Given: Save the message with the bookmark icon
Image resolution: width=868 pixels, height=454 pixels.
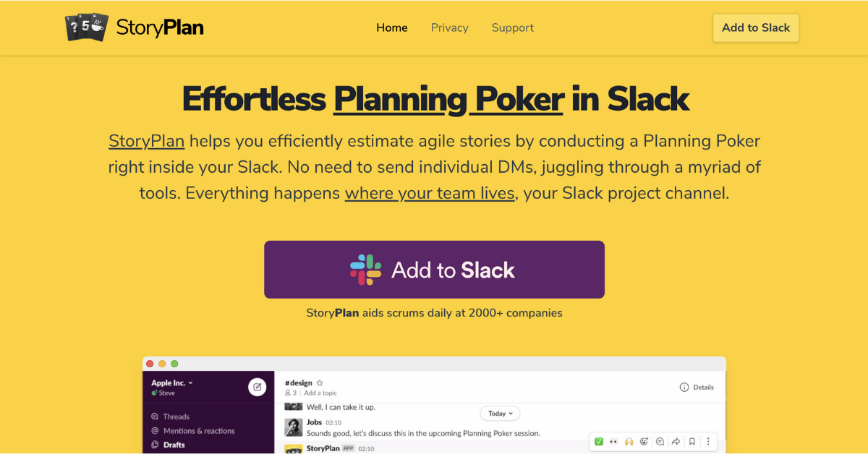Looking at the screenshot, I should [692, 441].
